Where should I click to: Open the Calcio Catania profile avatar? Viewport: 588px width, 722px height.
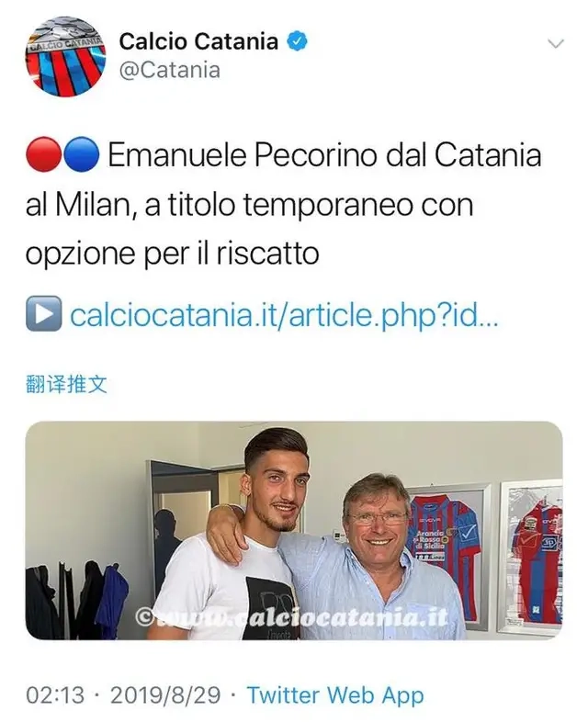66,56
